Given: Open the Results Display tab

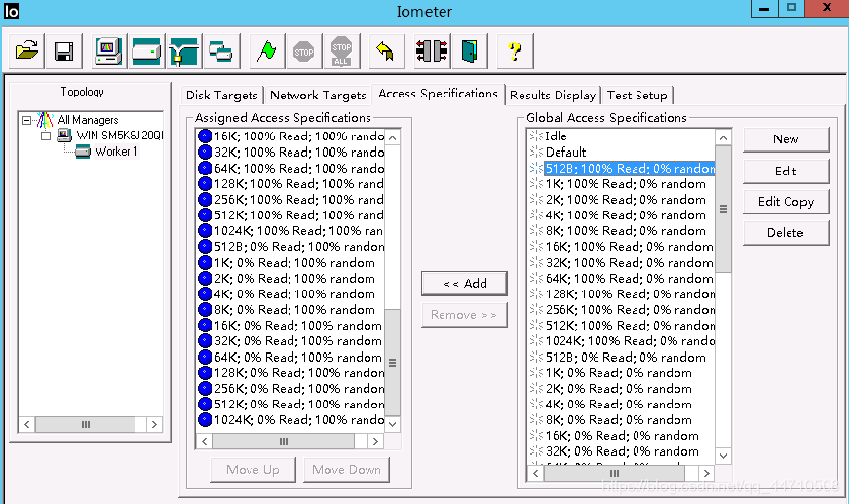Looking at the screenshot, I should point(553,96).
